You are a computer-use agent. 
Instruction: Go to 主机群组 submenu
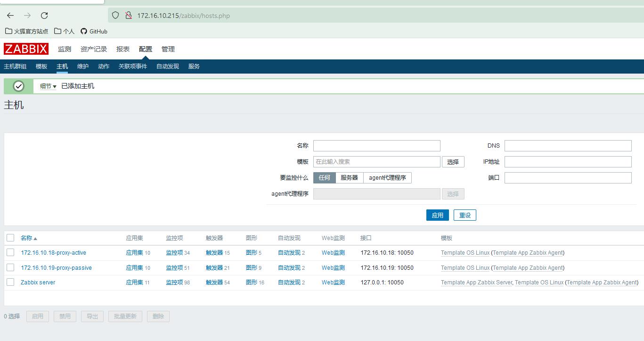[15, 67]
